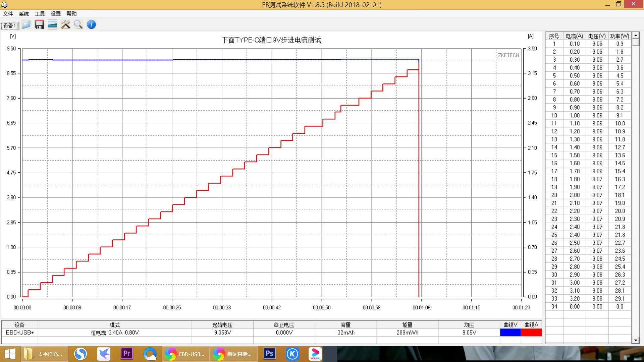Open Photoshop from the taskbar
Viewport: 644px width, 362px height.
(x=269, y=354)
